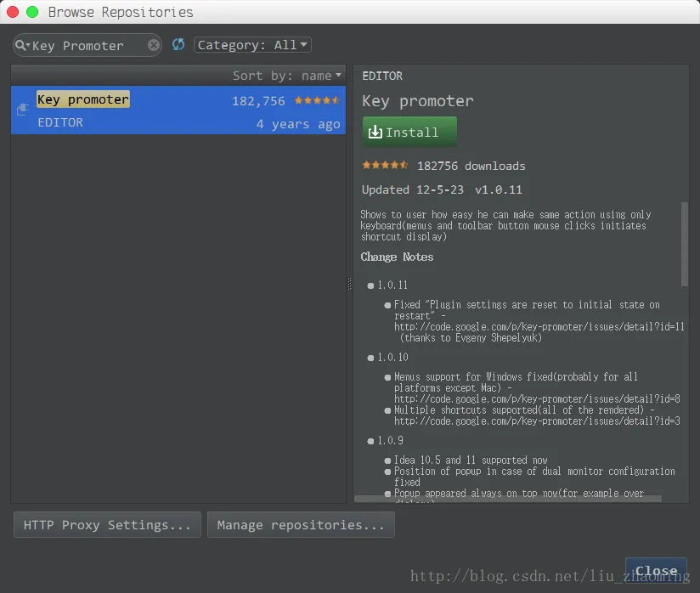Image resolution: width=700 pixels, height=593 pixels.
Task: Click the description panel vertical scrollbar
Action: 685,244
